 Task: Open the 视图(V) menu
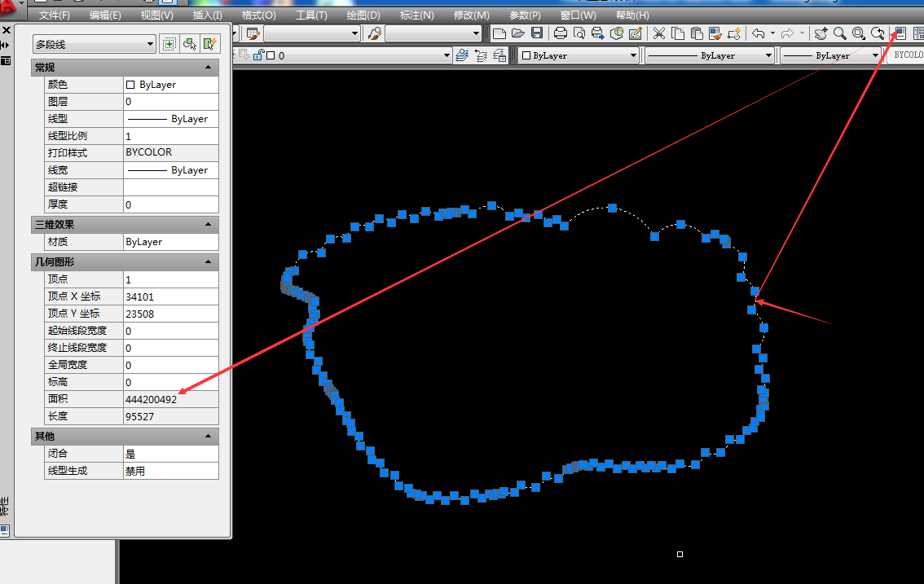coord(156,15)
